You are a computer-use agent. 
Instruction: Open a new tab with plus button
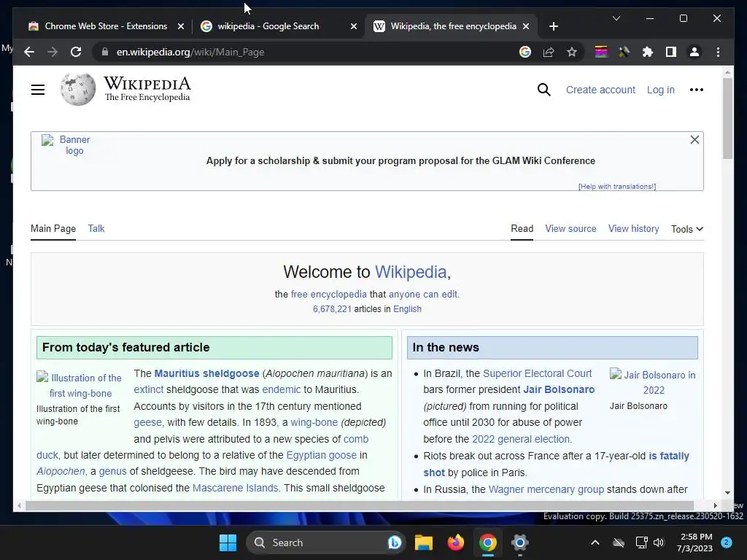click(553, 26)
